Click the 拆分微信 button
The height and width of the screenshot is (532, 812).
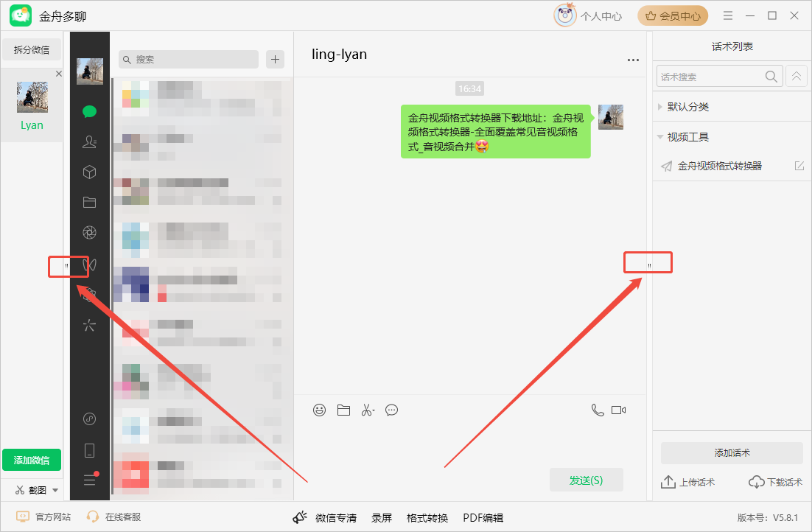(32, 49)
